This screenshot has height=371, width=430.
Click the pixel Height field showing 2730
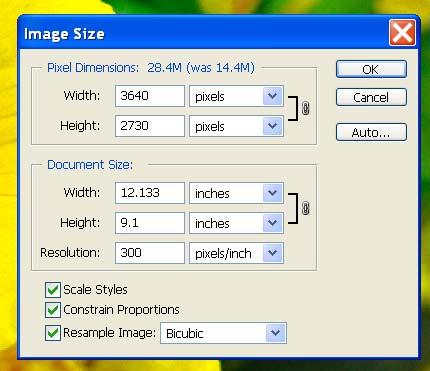pos(150,126)
